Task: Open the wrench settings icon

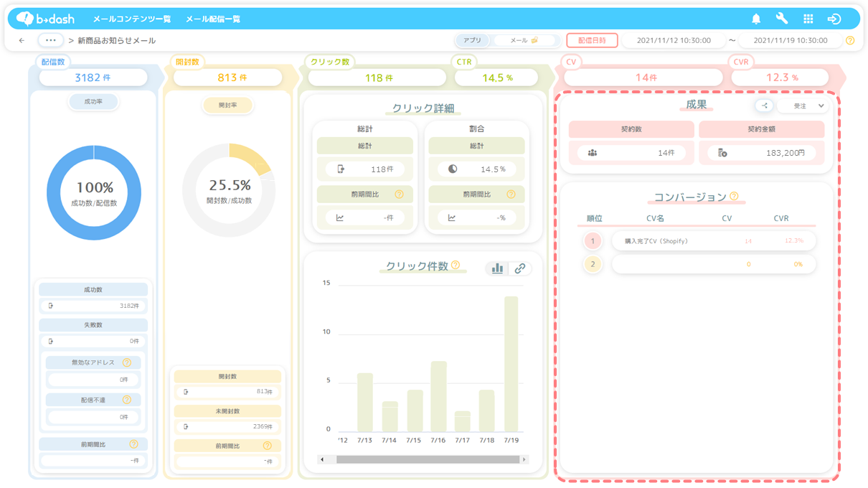Action: point(782,19)
